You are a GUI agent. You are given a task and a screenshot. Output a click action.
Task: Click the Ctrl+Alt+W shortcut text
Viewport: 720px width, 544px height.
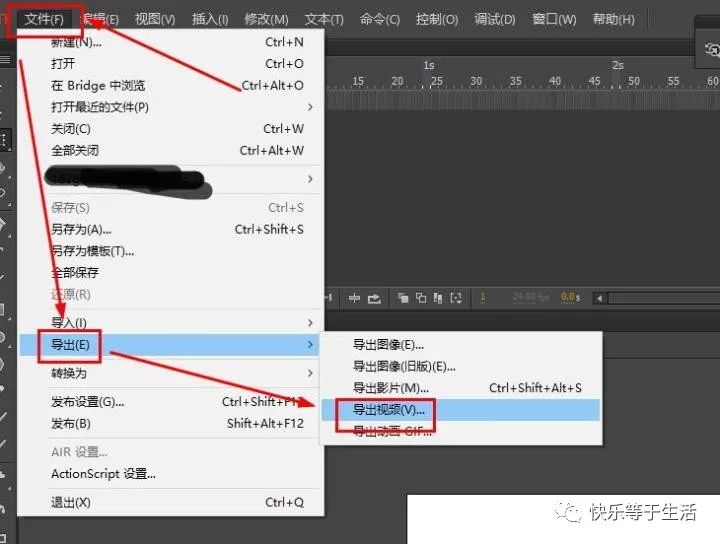271,151
